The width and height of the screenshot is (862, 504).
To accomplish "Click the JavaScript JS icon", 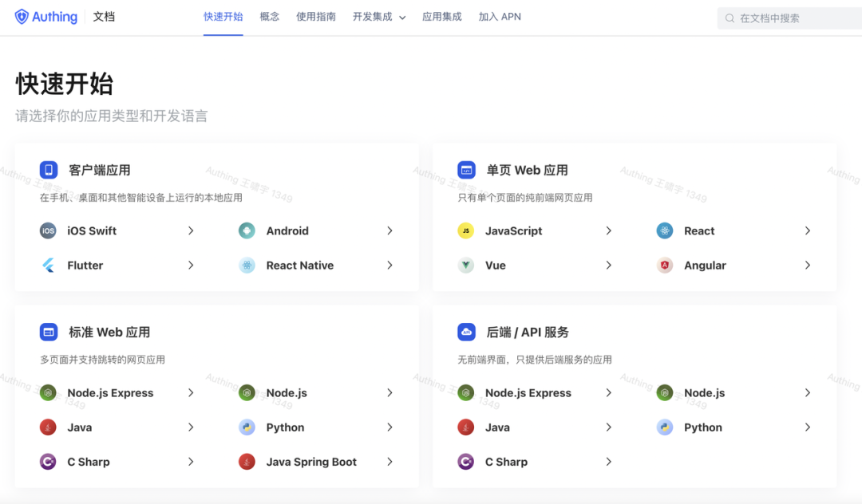I will (465, 230).
